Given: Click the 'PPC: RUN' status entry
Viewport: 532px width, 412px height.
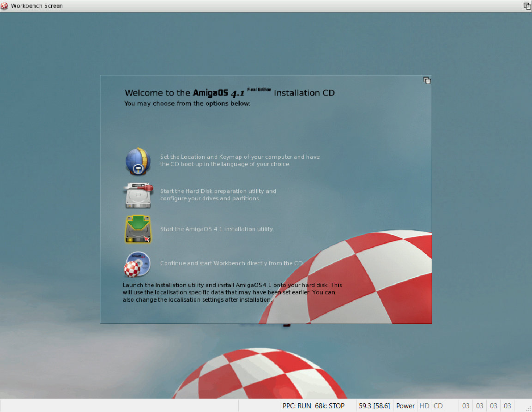Looking at the screenshot, I should (296, 406).
